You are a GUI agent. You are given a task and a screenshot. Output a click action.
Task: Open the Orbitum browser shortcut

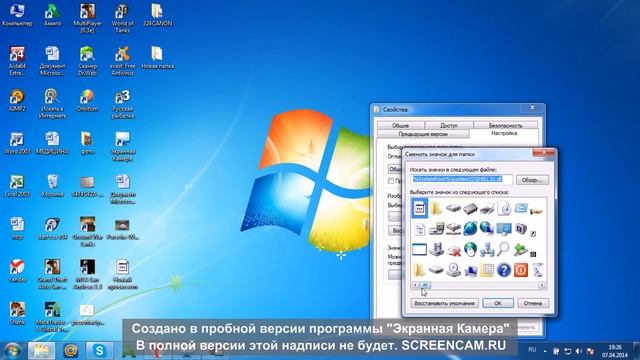87,100
